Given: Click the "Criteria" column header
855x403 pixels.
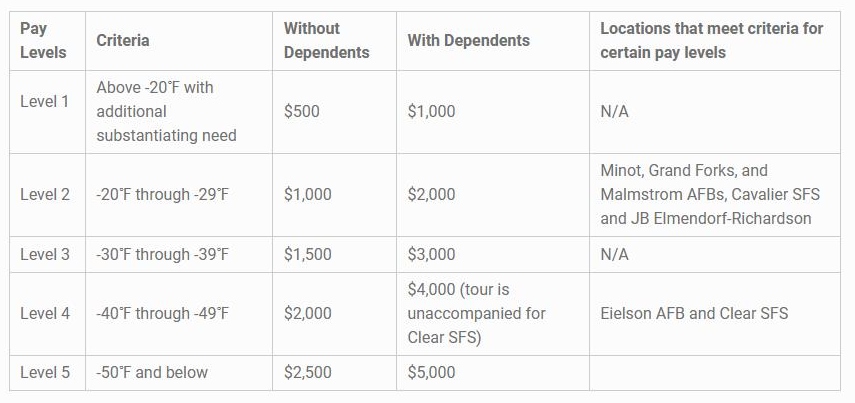Looking at the screenshot, I should 123,40.
